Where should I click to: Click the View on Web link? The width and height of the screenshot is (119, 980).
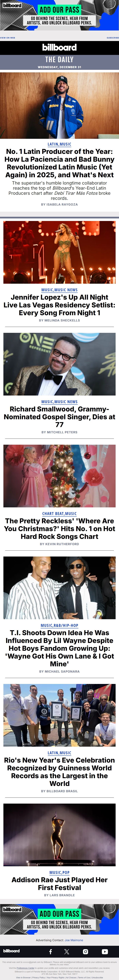coord(8,38)
